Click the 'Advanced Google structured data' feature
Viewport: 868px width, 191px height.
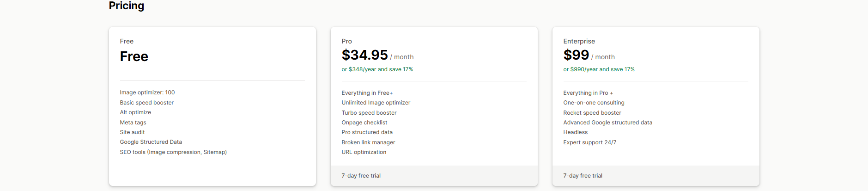pos(607,123)
